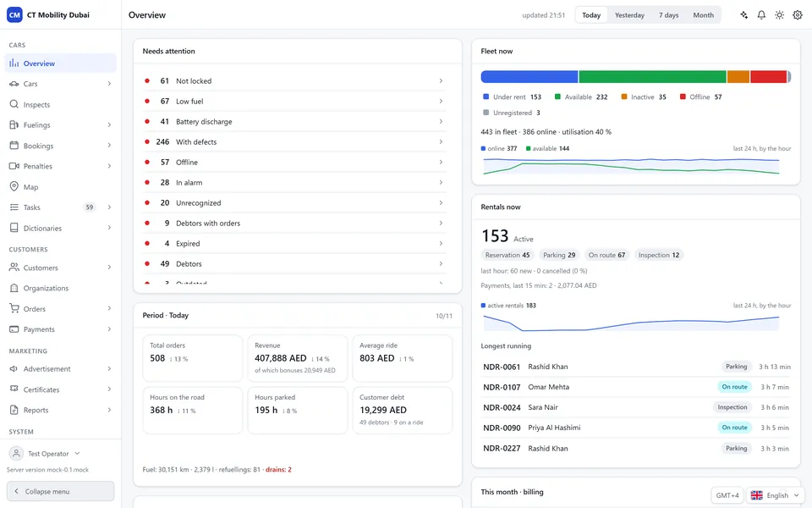This screenshot has height=508, width=812.
Task: Open settings gear icon in header
Action: [x=798, y=15]
